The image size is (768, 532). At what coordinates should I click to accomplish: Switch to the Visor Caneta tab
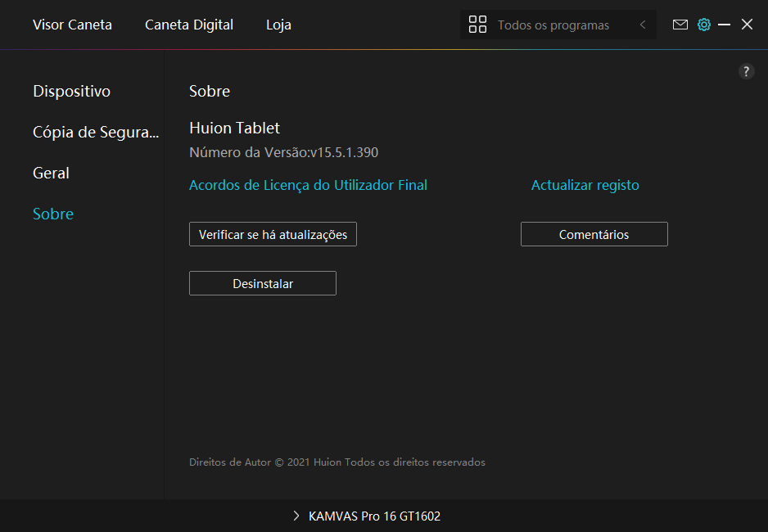72,25
